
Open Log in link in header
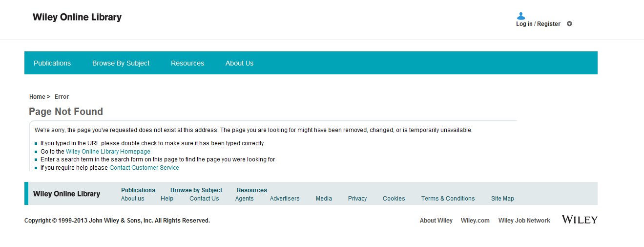[x=524, y=24]
